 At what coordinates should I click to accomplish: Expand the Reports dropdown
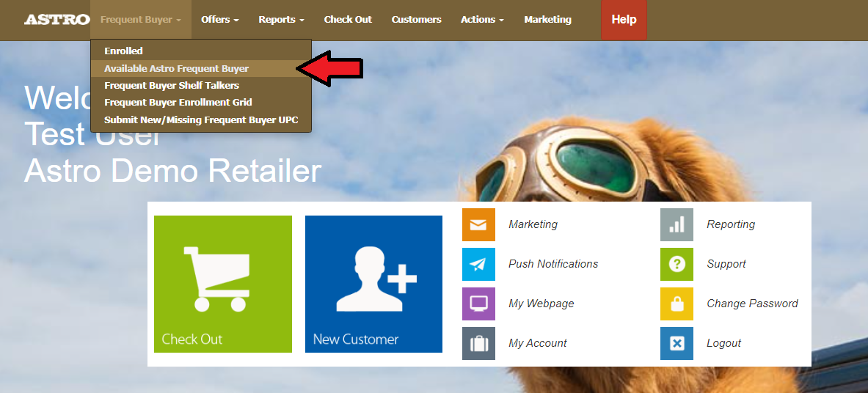281,19
